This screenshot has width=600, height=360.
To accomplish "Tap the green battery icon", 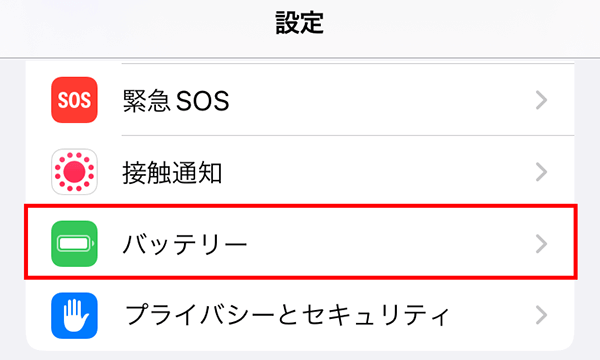I will (x=74, y=244).
